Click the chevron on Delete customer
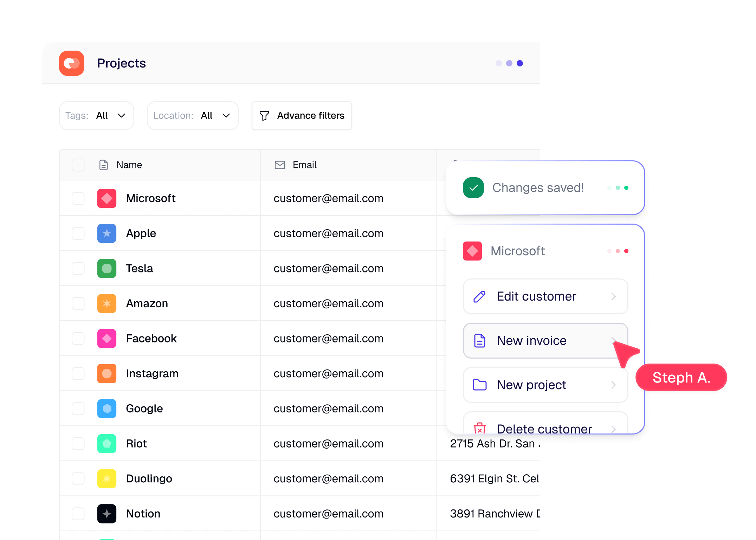The image size is (756, 540). tap(614, 429)
